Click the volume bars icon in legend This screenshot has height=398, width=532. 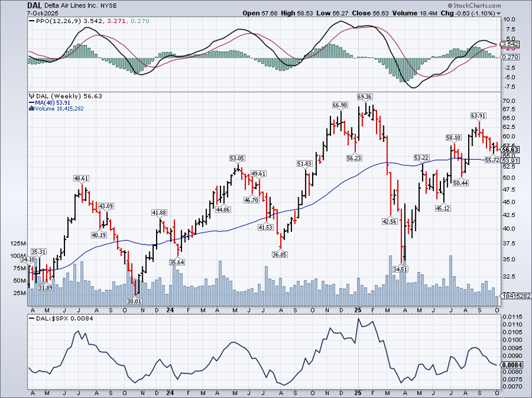31,109
